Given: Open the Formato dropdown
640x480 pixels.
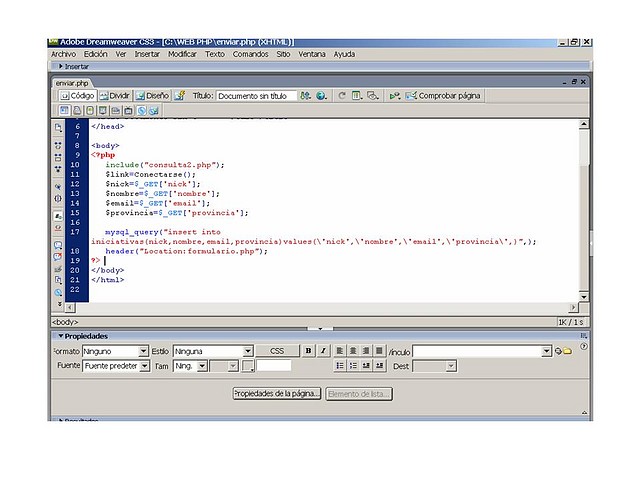Looking at the screenshot, I should (115, 351).
